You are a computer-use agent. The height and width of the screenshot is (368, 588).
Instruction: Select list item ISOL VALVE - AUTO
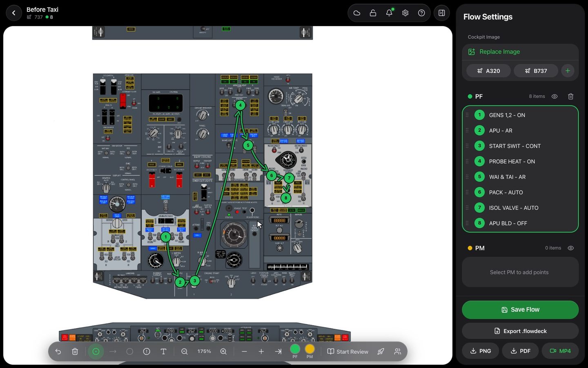pos(520,208)
